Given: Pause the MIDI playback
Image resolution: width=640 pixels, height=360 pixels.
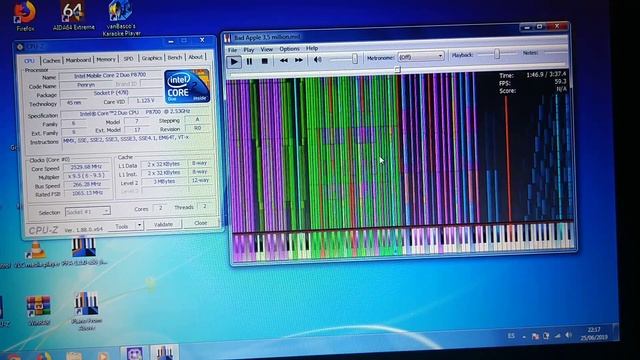Looking at the screenshot, I should coord(249,61).
